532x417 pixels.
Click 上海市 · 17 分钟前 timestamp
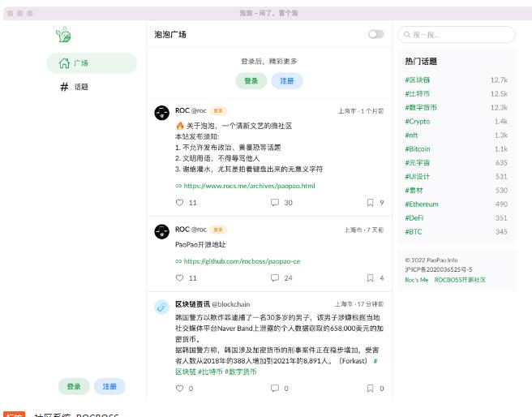359,304
